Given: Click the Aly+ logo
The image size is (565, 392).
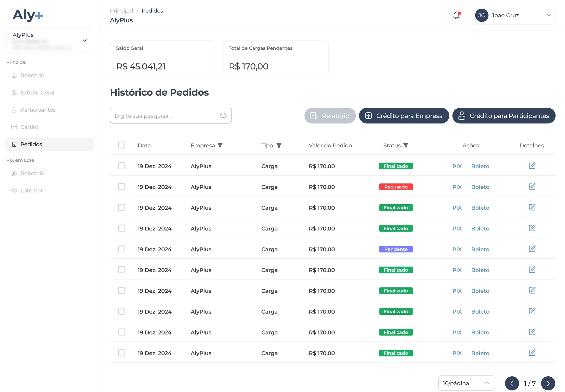Looking at the screenshot, I should 28,15.
